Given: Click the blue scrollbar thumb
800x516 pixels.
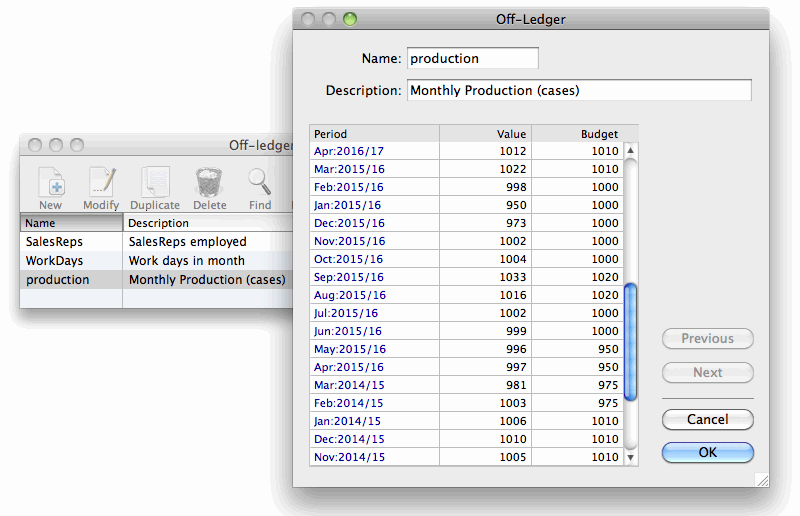Looking at the screenshot, I should click(x=631, y=342).
